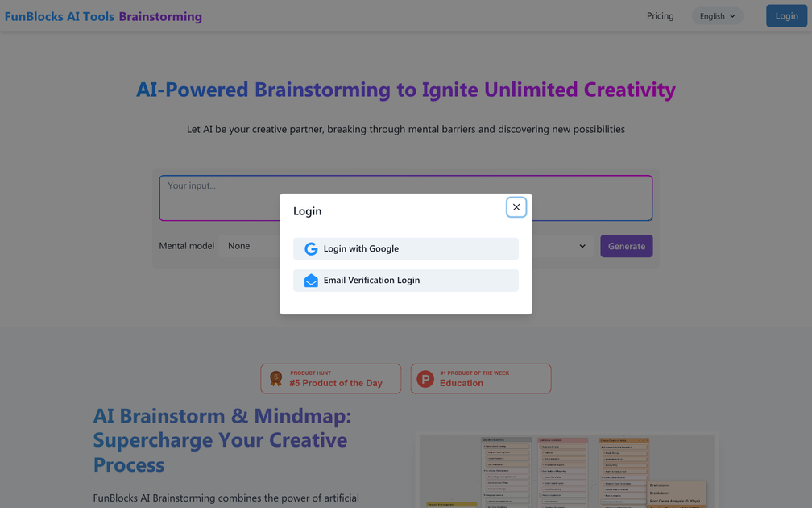
Task: Select Login with Google
Action: pyautogui.click(x=405, y=248)
